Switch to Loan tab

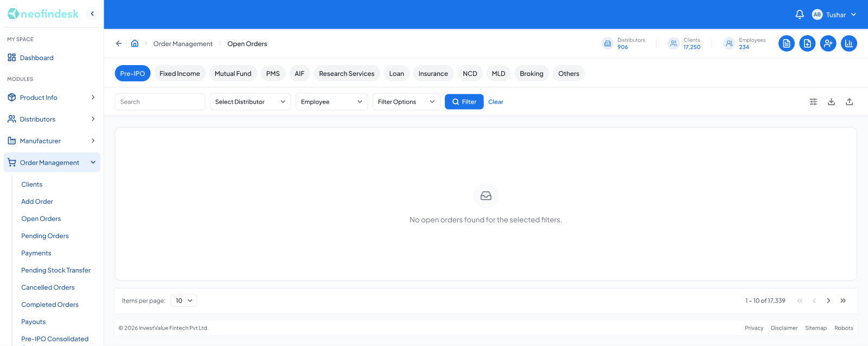tap(397, 73)
